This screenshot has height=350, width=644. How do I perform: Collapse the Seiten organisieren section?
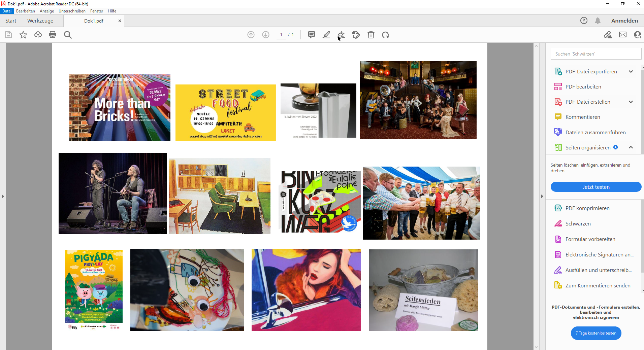point(631,147)
